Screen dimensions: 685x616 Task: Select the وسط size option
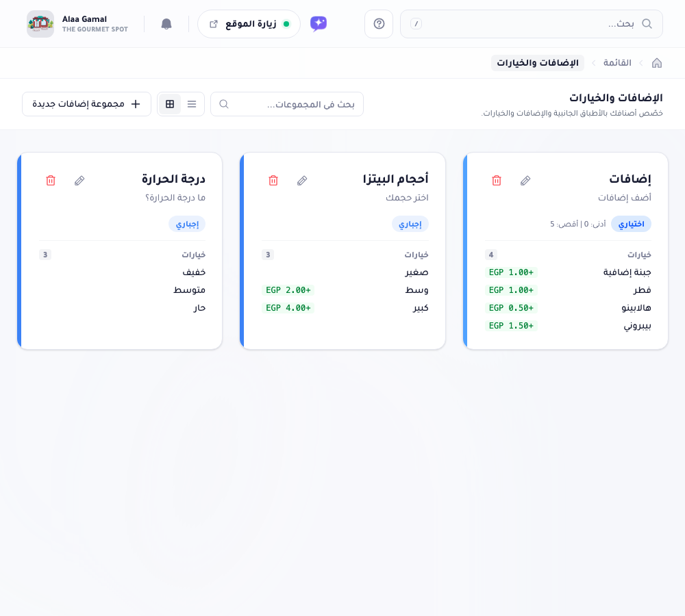coord(416,290)
